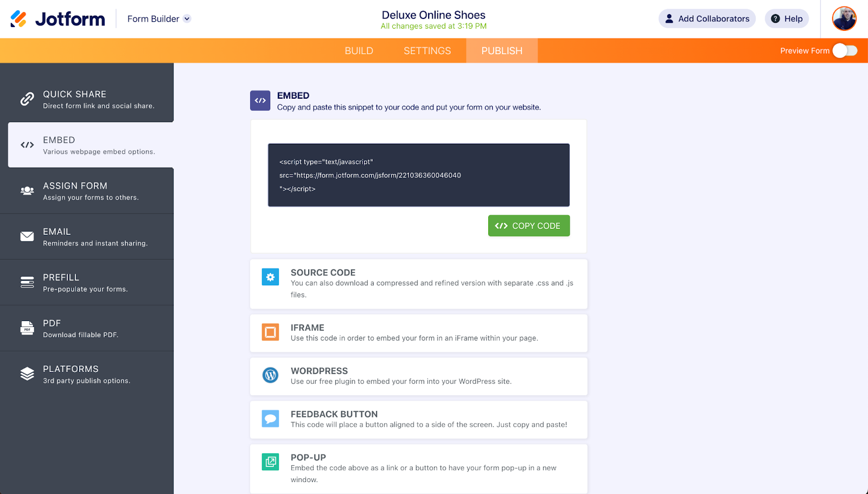Click the Jotform logo icon

pyautogui.click(x=18, y=19)
